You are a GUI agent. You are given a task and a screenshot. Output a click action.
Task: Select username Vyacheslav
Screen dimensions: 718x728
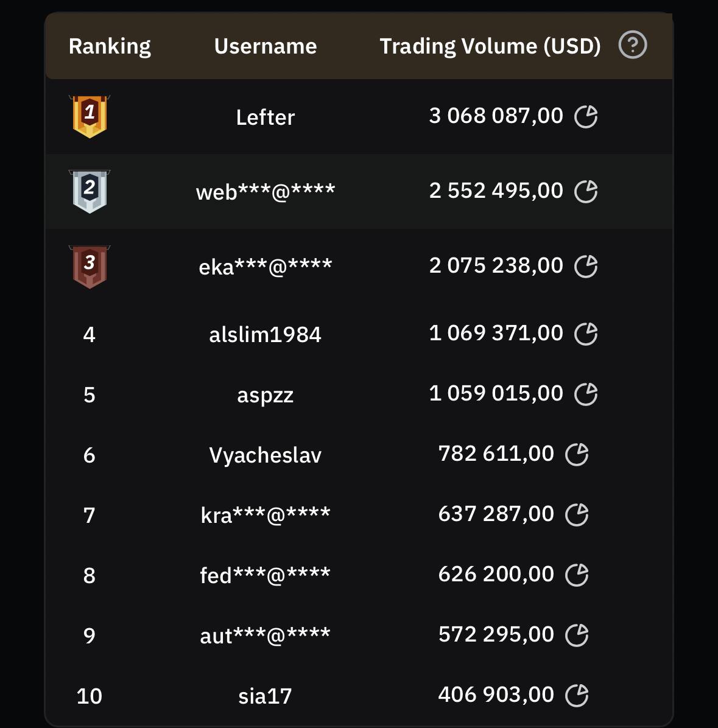coord(265,455)
